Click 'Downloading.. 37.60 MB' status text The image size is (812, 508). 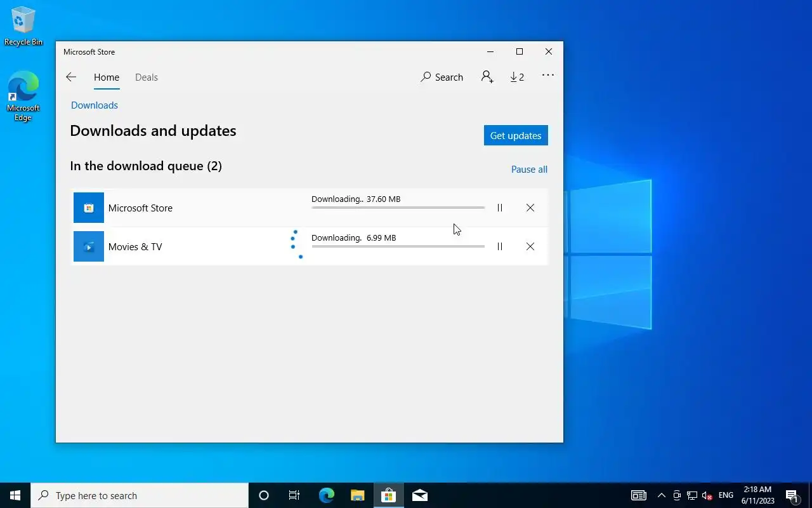coord(356,199)
